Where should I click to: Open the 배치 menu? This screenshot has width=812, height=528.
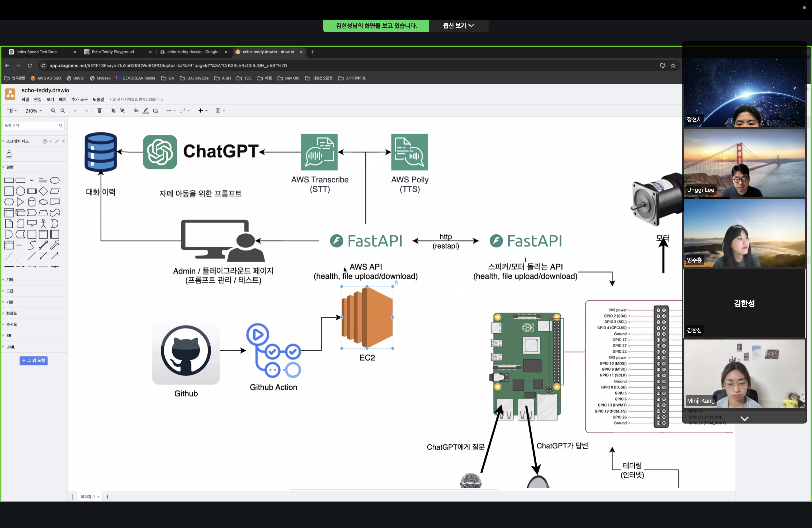[x=62, y=99]
